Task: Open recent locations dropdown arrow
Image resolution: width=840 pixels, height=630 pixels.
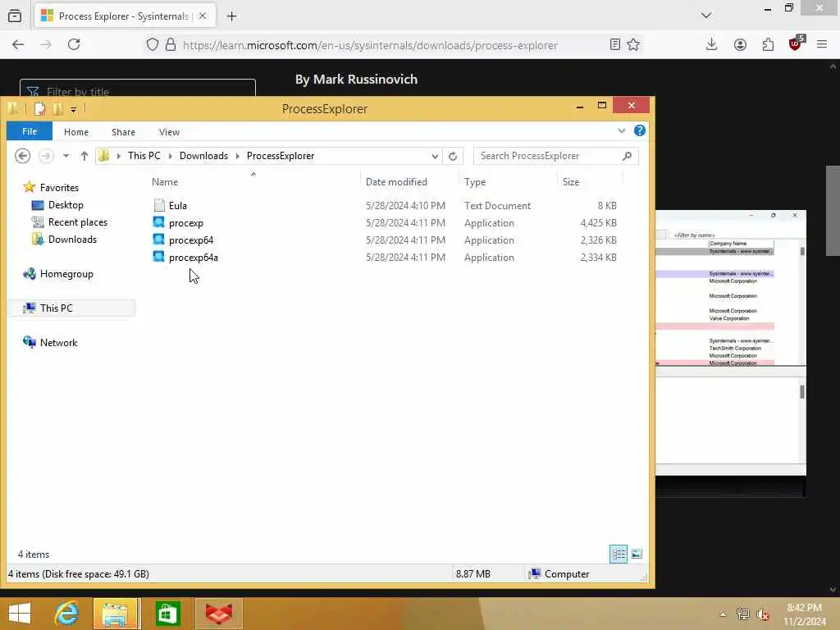Action: click(66, 156)
